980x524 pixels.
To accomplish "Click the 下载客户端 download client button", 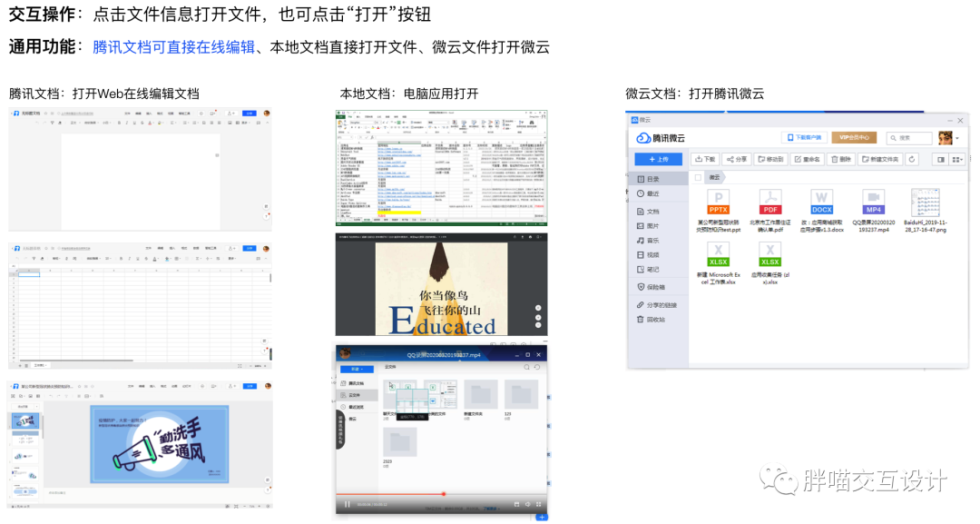I will pyautogui.click(x=804, y=137).
